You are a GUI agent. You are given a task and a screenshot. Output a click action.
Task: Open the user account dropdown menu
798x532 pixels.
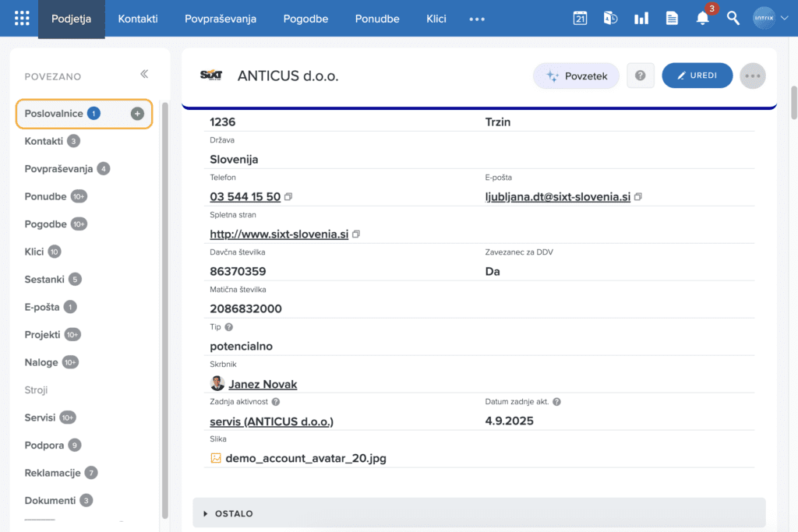pos(771,19)
